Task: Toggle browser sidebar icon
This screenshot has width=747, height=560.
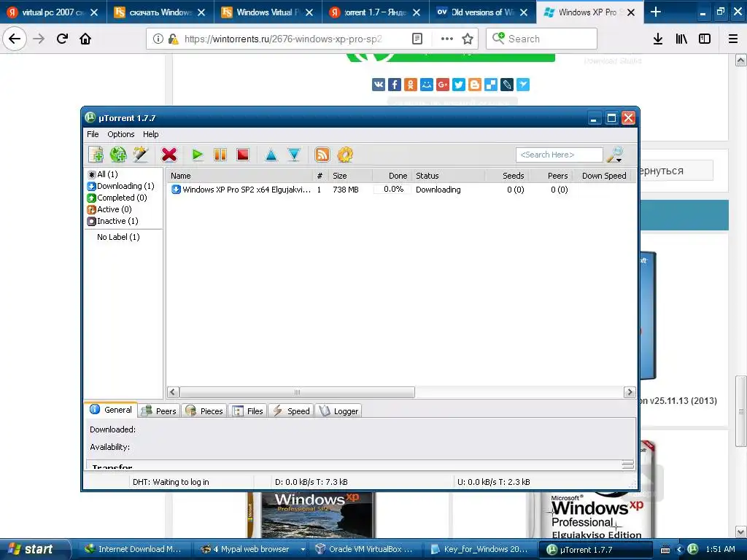Action: click(x=705, y=39)
